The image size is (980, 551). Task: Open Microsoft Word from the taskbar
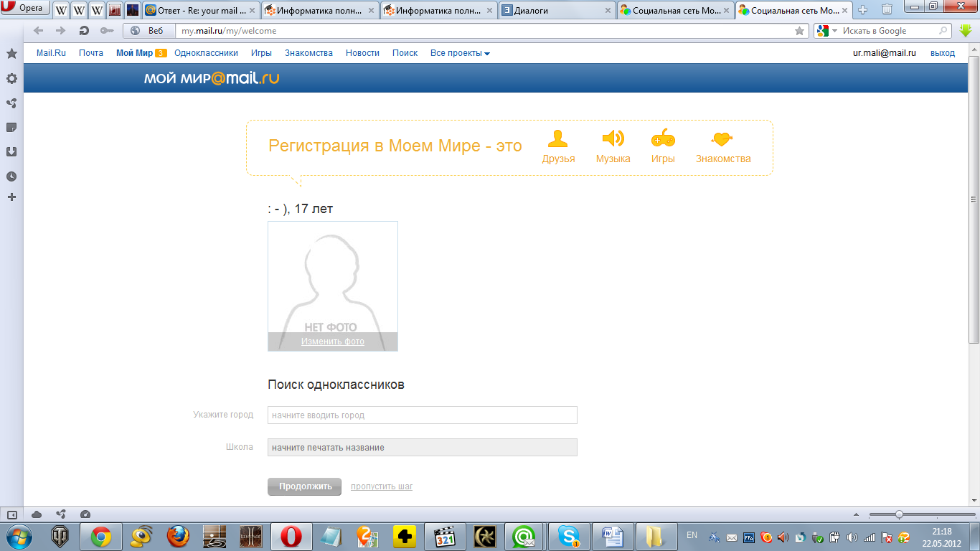click(x=612, y=536)
